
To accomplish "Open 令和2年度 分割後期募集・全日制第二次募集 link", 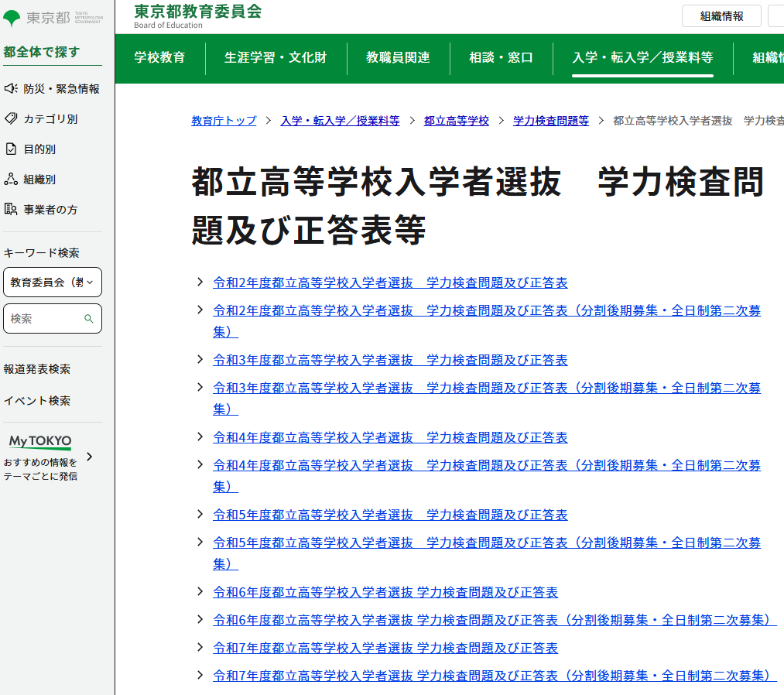I will coord(487,321).
